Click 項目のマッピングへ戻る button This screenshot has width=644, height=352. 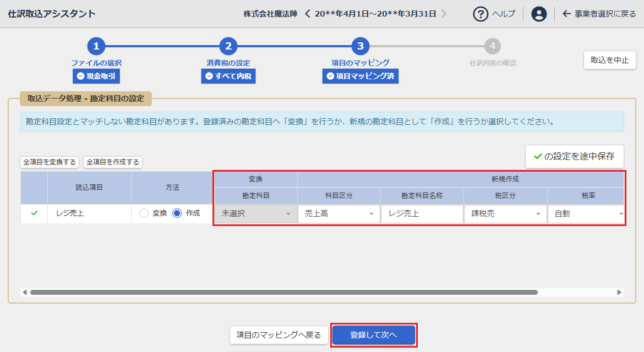click(x=279, y=335)
